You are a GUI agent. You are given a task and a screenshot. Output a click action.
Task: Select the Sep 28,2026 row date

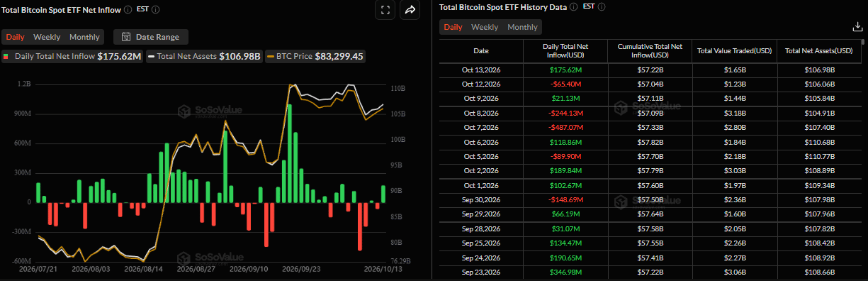481,229
